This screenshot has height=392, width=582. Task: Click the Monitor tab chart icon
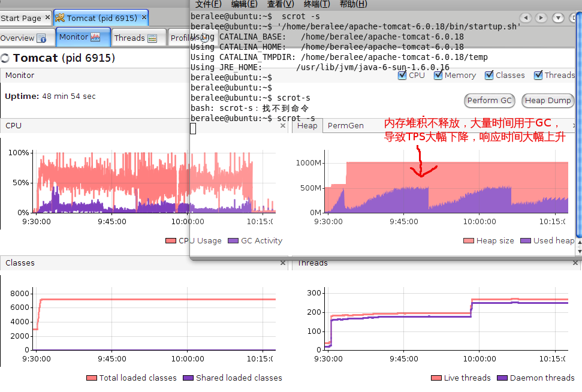[95, 37]
